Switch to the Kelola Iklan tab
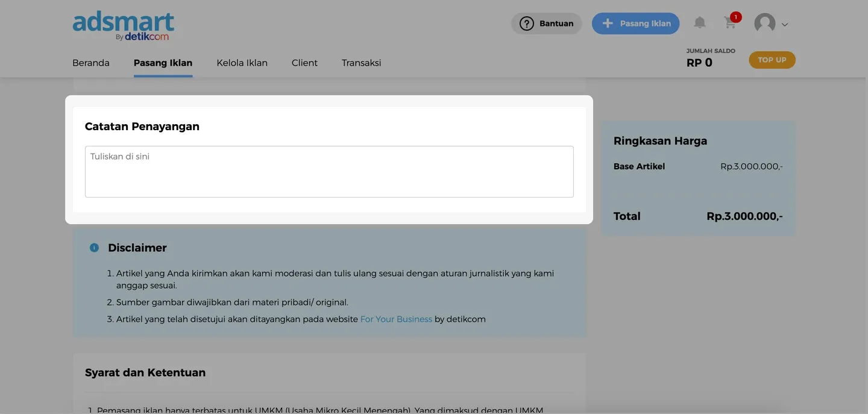This screenshot has width=868, height=414. 242,63
